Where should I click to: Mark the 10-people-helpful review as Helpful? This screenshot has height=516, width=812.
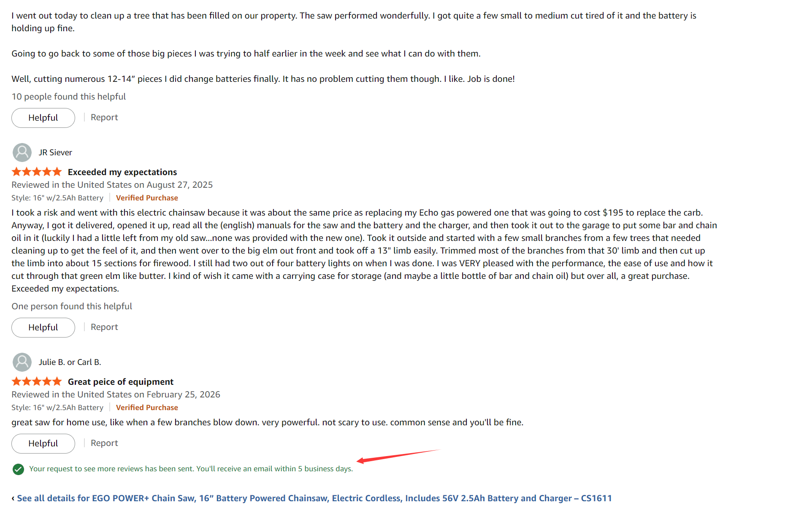click(x=43, y=118)
